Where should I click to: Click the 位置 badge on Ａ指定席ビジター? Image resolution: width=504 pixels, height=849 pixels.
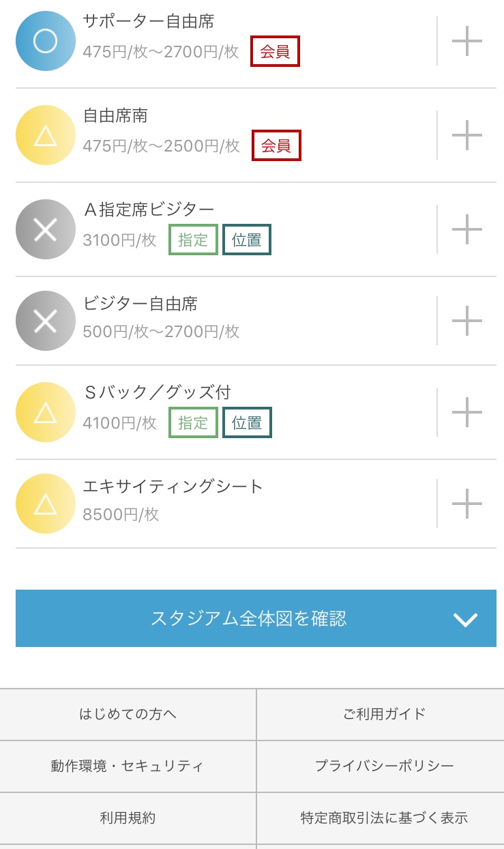pos(246,240)
